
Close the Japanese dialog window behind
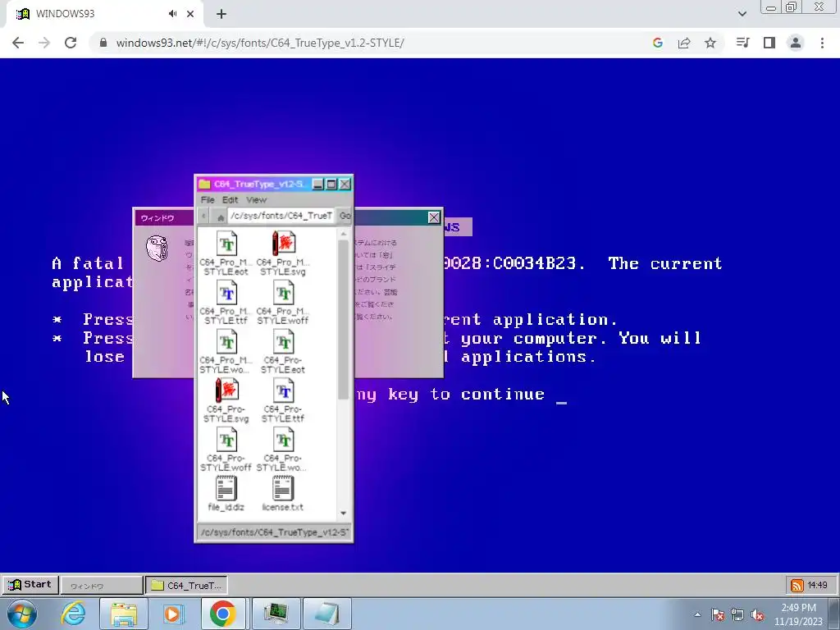point(434,217)
